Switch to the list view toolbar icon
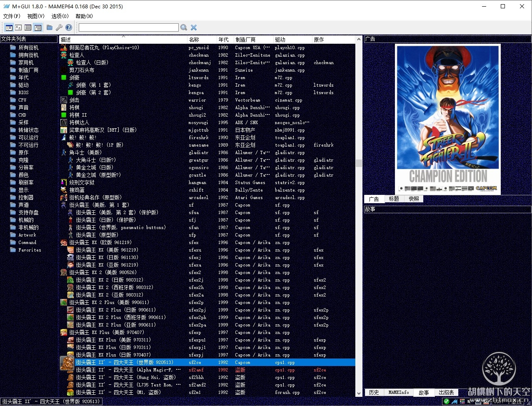This screenshot has width=532, height=406. coord(28,27)
